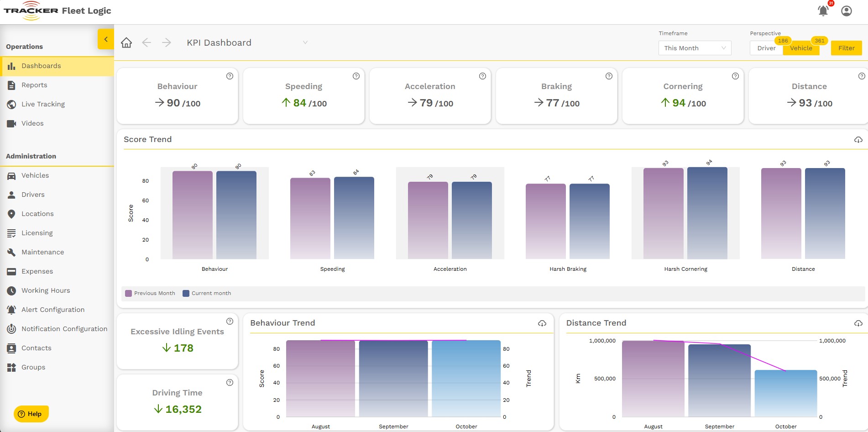Screen dimensions: 868x432
Task: Switch perspective to Vehicle
Action: (x=801, y=48)
